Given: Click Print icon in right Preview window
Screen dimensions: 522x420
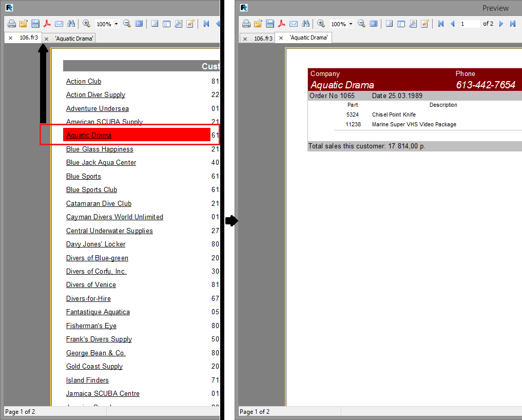Looking at the screenshot, I should point(246,24).
